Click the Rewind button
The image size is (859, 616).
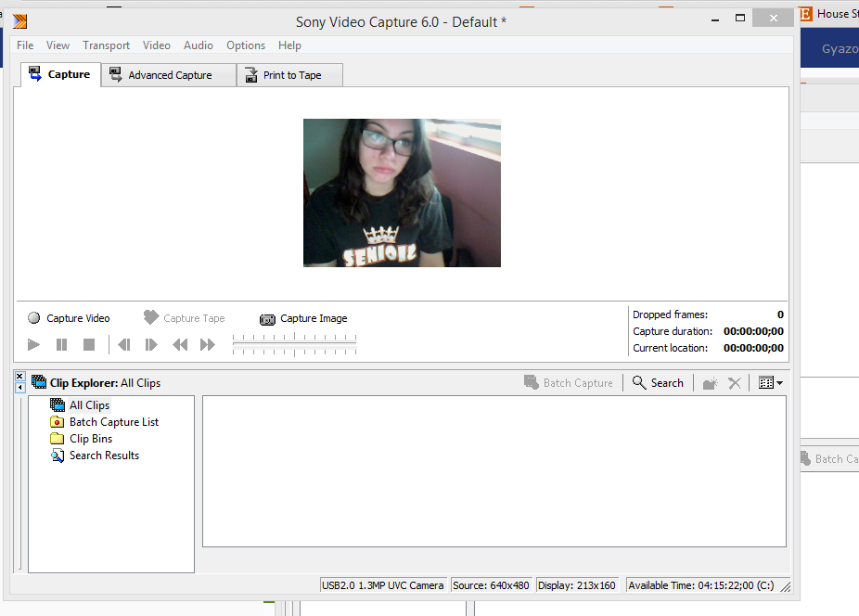[180, 345]
